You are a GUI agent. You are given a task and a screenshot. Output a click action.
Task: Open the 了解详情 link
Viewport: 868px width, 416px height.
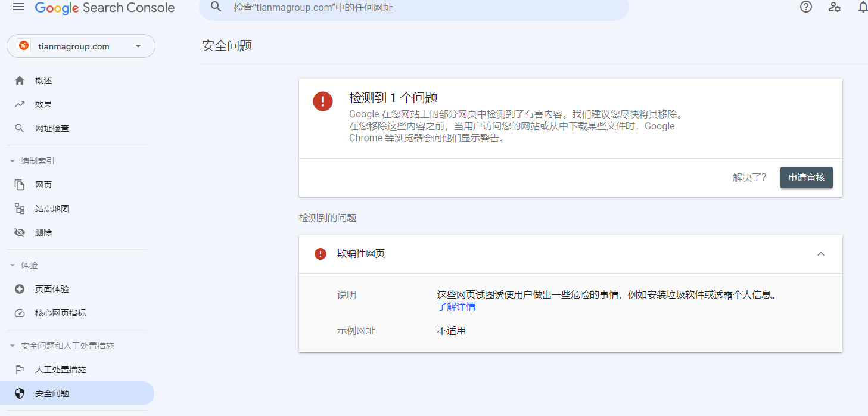456,306
